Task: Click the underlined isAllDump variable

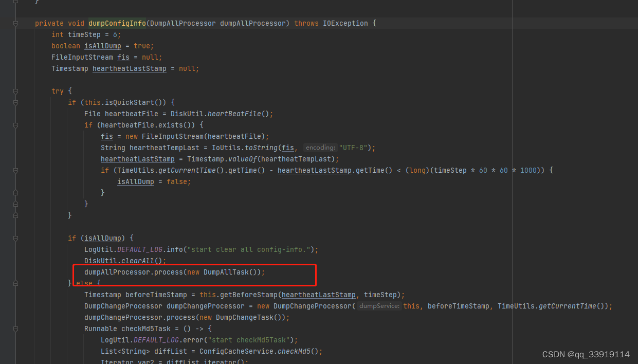Action: (102, 46)
